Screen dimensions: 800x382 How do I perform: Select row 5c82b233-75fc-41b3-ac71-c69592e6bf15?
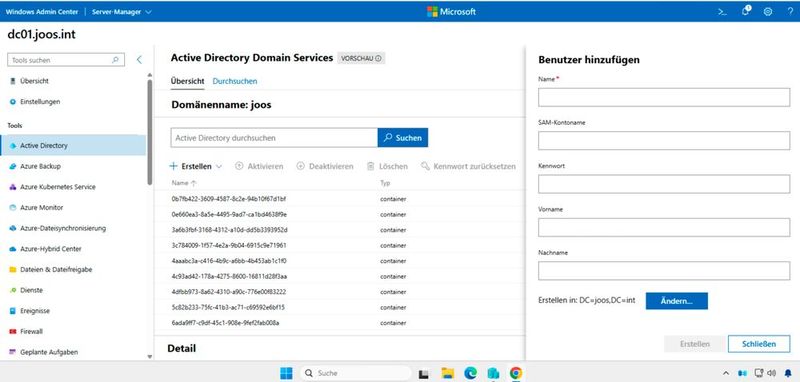tap(339, 307)
